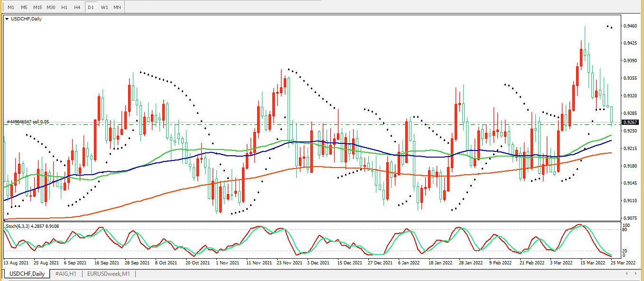Switch to the #AIG,H1 chart tab

pos(65,274)
